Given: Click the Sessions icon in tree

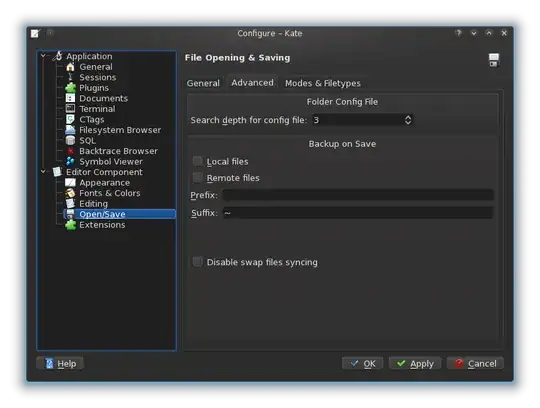Looking at the screenshot, I should 70,77.
